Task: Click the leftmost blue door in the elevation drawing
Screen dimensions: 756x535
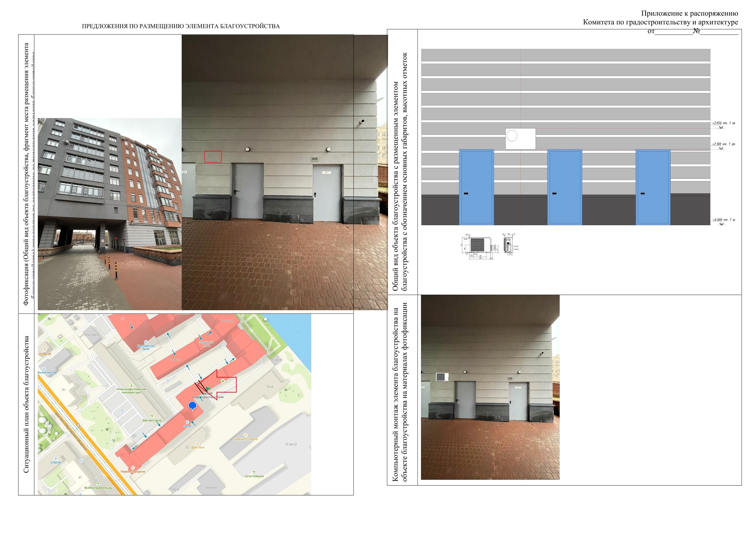Action: coord(476,187)
